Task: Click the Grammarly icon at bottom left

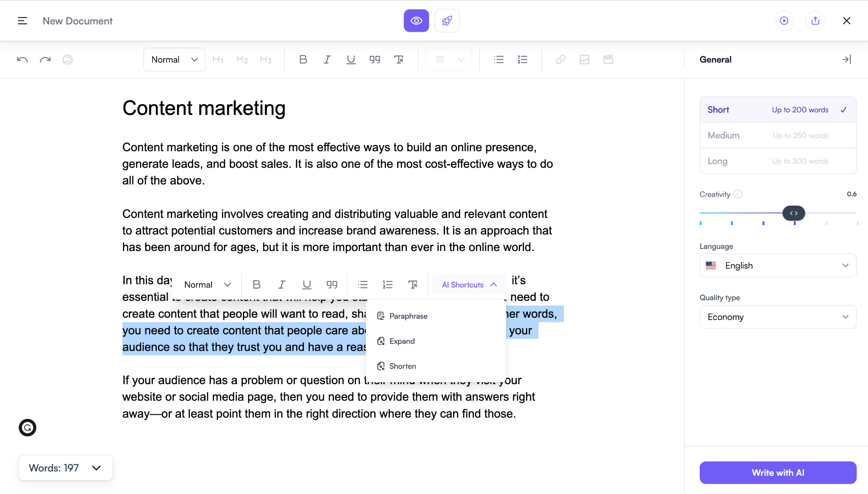Action: pos(28,427)
